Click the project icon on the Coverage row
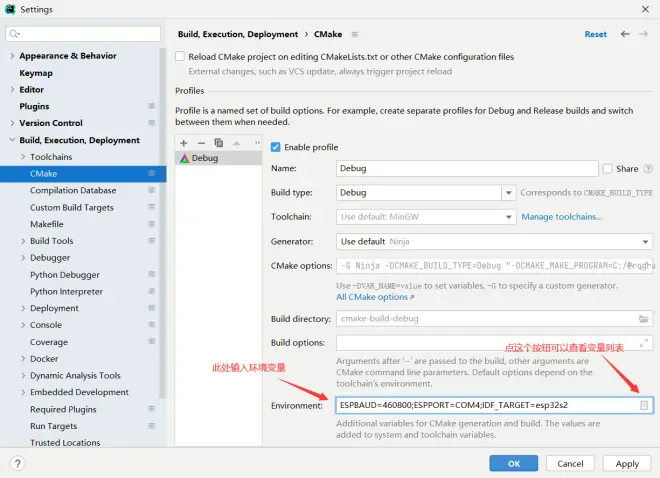 click(152, 341)
